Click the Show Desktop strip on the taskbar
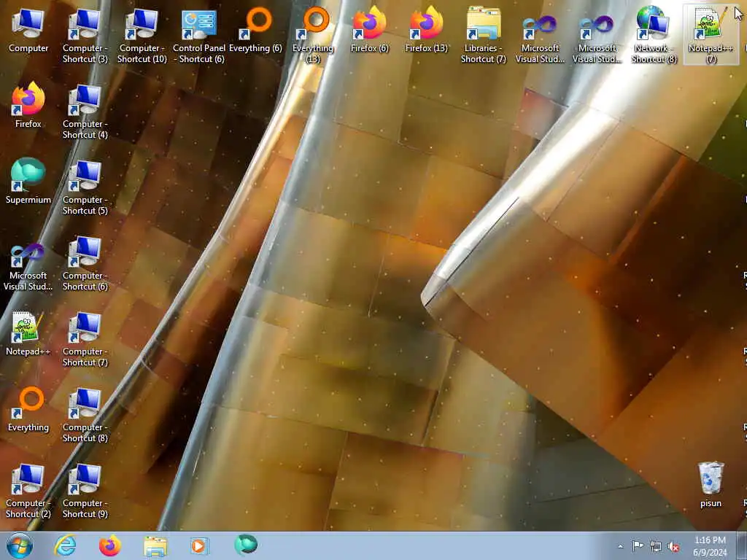 742,545
